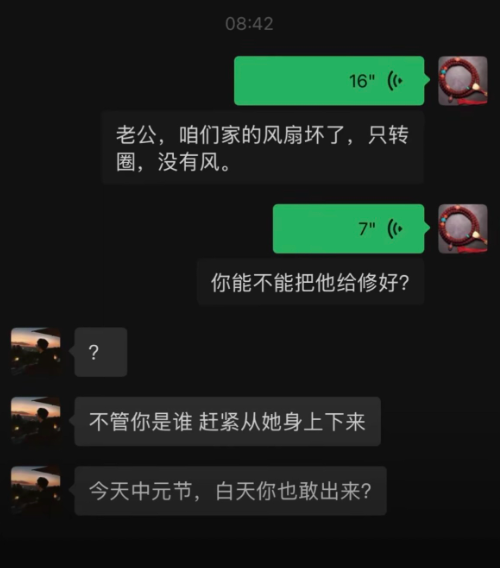This screenshot has width=500, height=568.
Task: Tap the 08:42 timestamp
Action: coord(249,24)
